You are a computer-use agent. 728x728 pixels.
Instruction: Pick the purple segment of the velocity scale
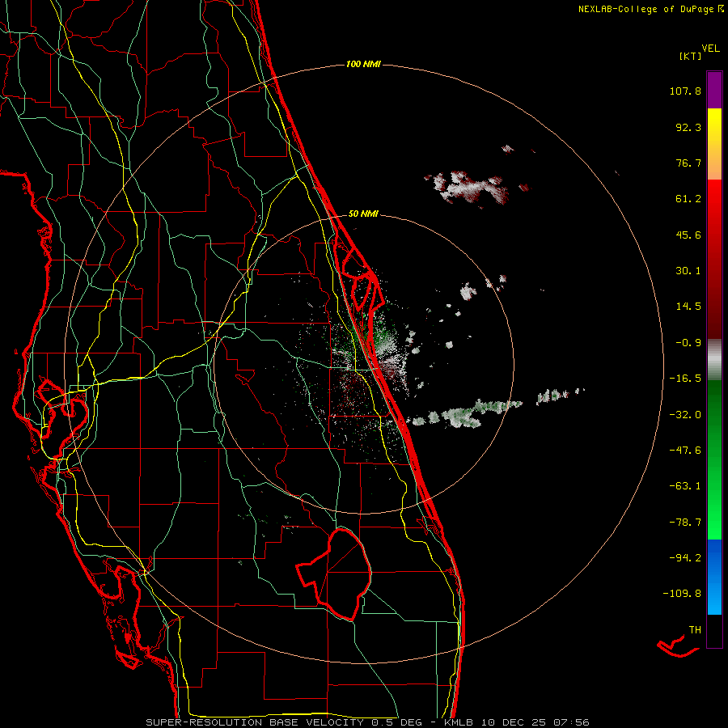[714, 90]
